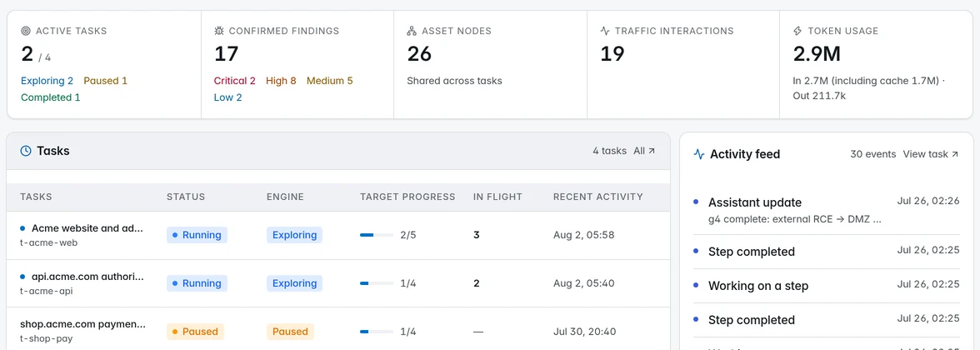This screenshot has width=980, height=350.
Task: Click the g4 complete external RCE summary
Action: point(794,219)
